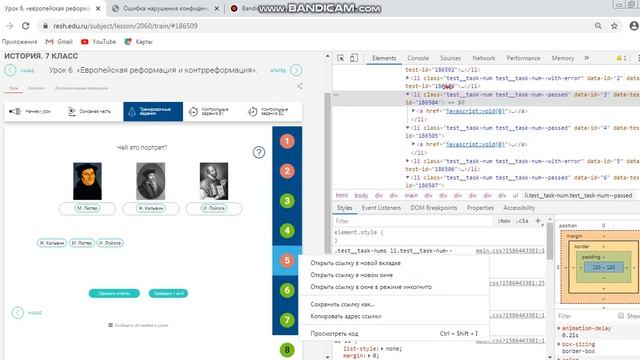Switch to the DevTools Sources tab
Viewport: 640px width, 360px height.
point(450,58)
